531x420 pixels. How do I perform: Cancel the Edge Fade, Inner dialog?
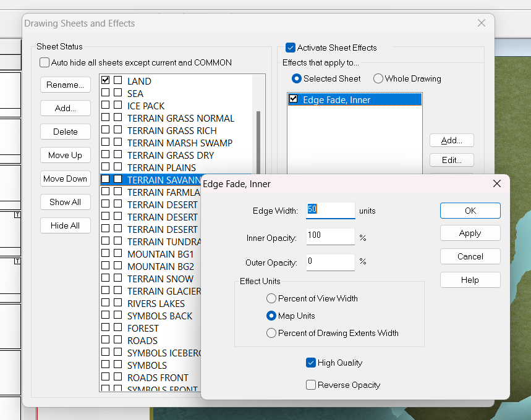(x=470, y=256)
